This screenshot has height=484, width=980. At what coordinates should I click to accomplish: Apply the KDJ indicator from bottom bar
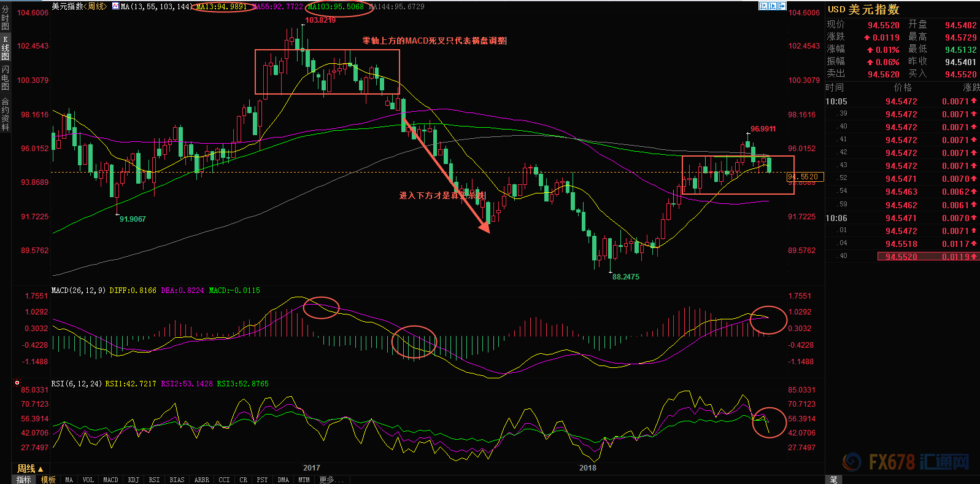(x=134, y=480)
